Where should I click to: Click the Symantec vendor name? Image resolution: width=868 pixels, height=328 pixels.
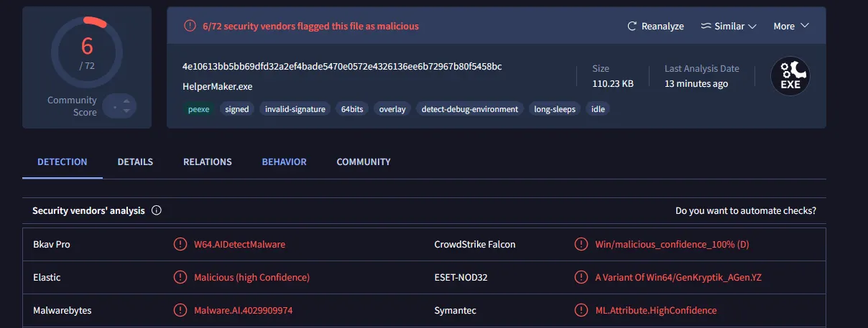click(455, 311)
